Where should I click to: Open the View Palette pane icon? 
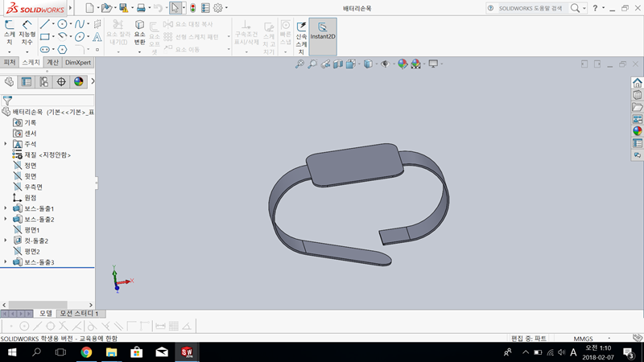pos(637,119)
